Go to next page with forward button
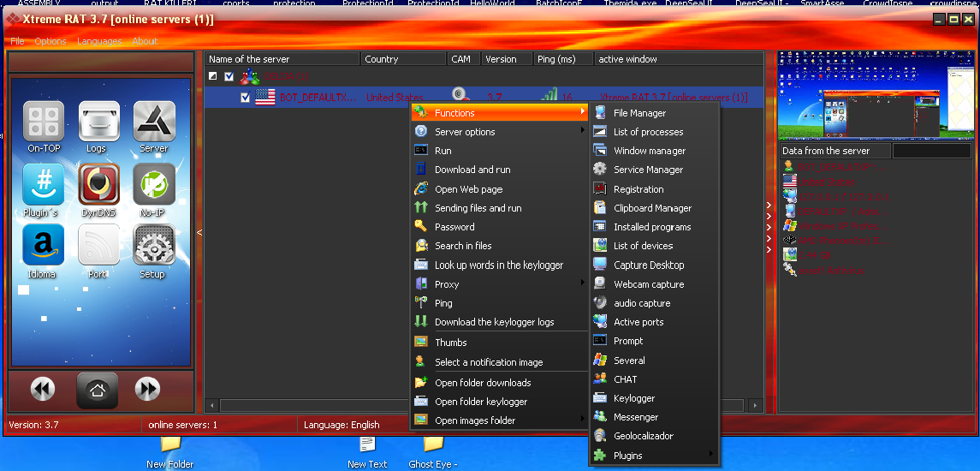This screenshot has height=471, width=980. (147, 389)
